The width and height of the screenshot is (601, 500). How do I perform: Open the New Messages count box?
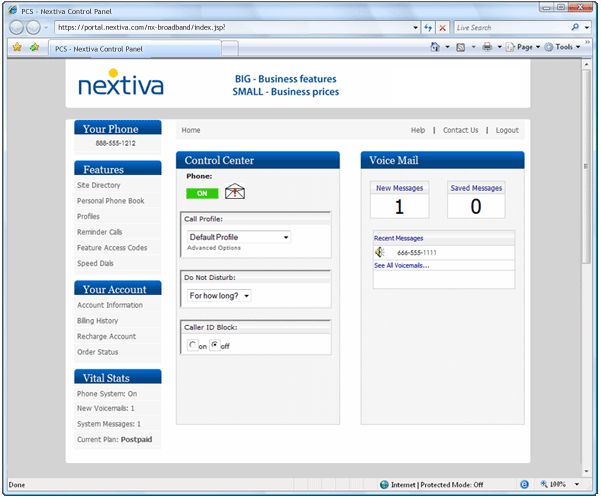(399, 200)
